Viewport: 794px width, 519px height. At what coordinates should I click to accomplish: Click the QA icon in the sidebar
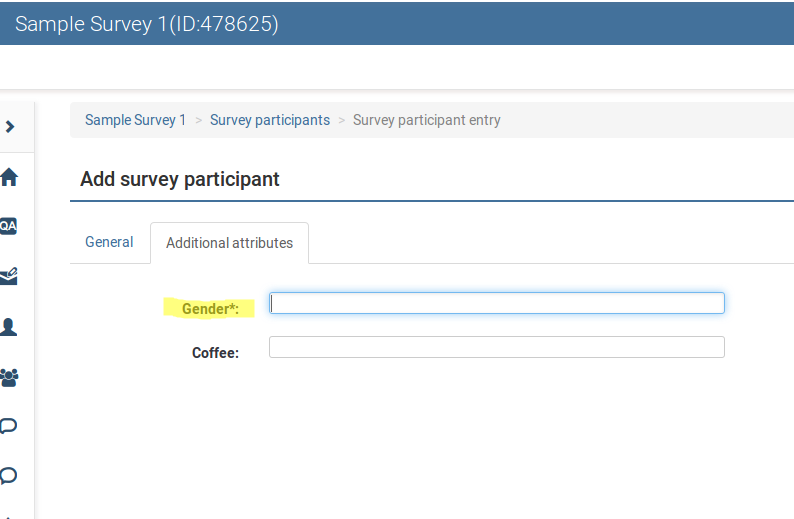coord(8,226)
